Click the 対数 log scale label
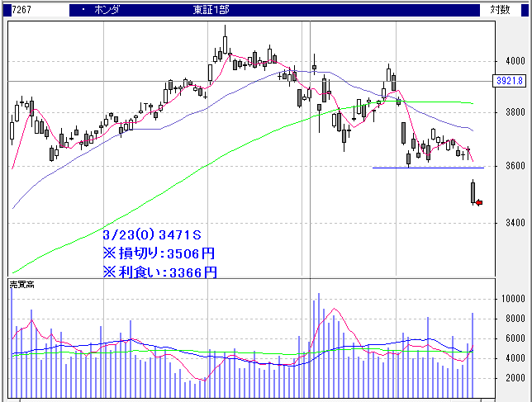532x402 pixels. click(x=501, y=10)
